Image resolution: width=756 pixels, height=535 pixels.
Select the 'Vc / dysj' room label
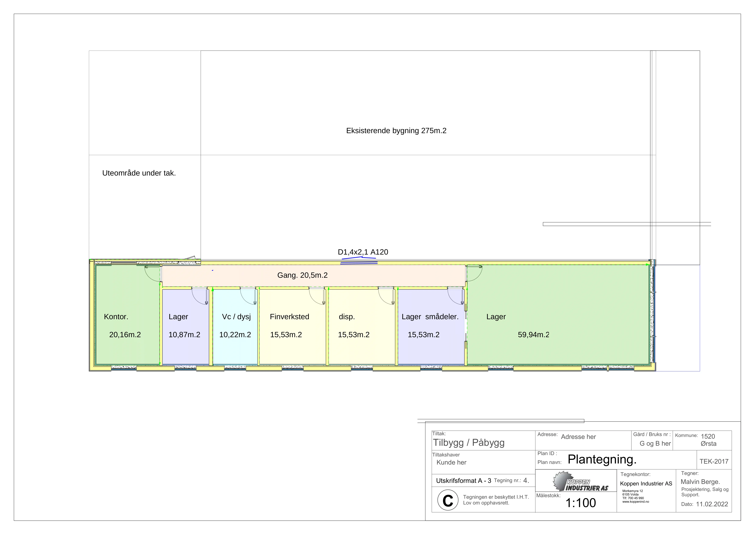click(x=236, y=317)
